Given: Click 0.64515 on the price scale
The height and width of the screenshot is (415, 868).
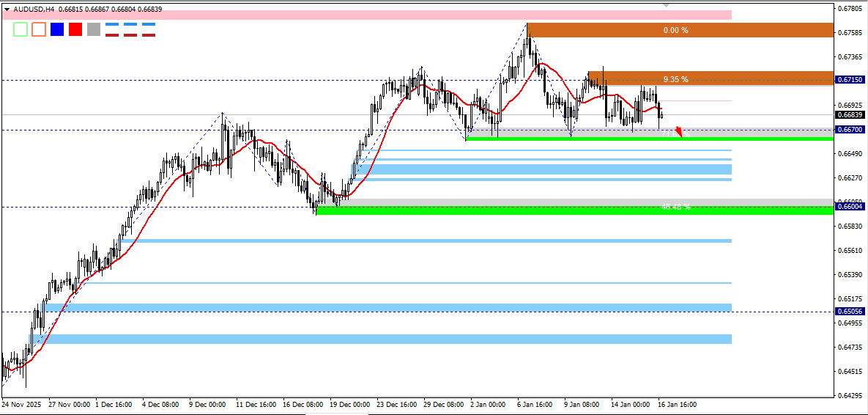Looking at the screenshot, I should [x=850, y=372].
